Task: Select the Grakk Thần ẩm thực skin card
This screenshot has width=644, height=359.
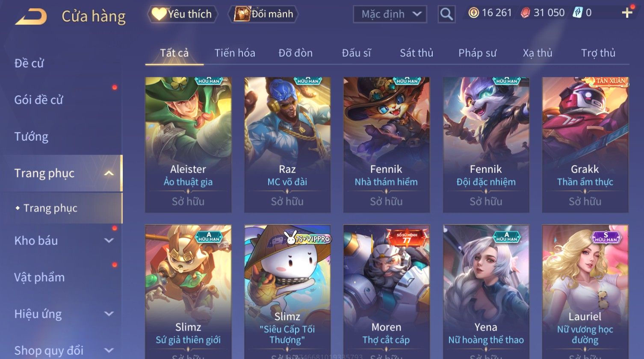Action: [x=585, y=145]
